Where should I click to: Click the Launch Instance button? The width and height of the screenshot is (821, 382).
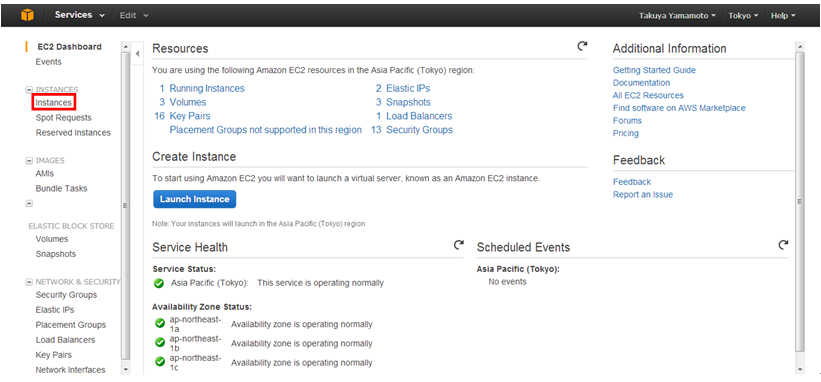coord(195,199)
